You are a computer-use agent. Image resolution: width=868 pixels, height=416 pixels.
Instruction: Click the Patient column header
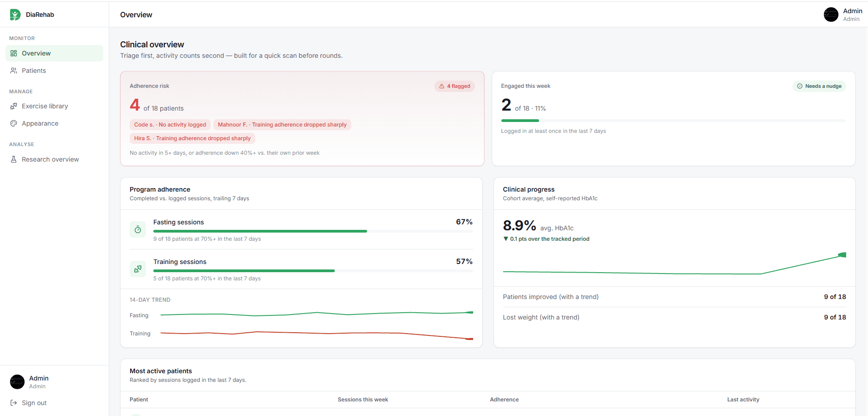tap(139, 400)
